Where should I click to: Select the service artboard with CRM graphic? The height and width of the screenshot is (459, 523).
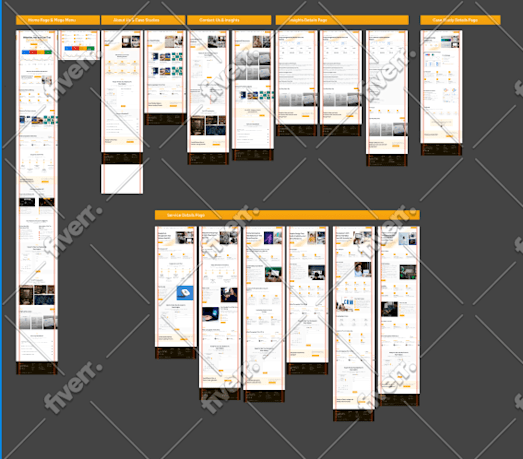[x=354, y=324]
